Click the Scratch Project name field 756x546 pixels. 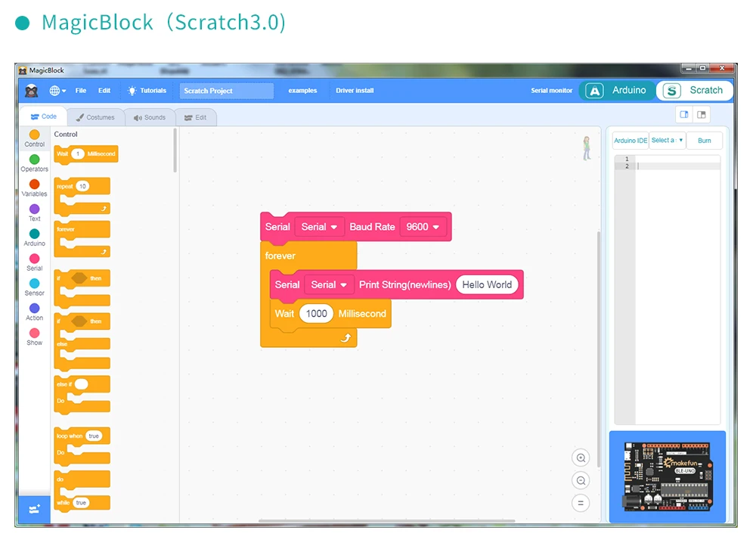226,91
